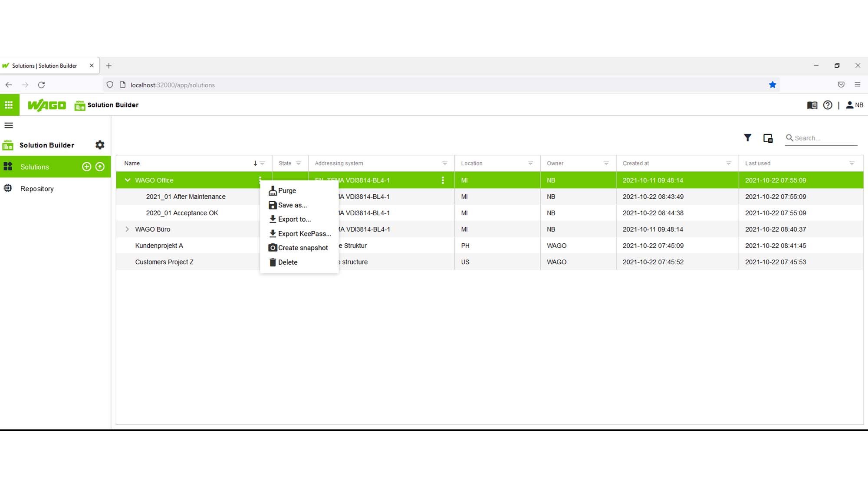Click created date 2021-10-22 07:45:52
This screenshot has height=488, width=868.
(x=653, y=262)
